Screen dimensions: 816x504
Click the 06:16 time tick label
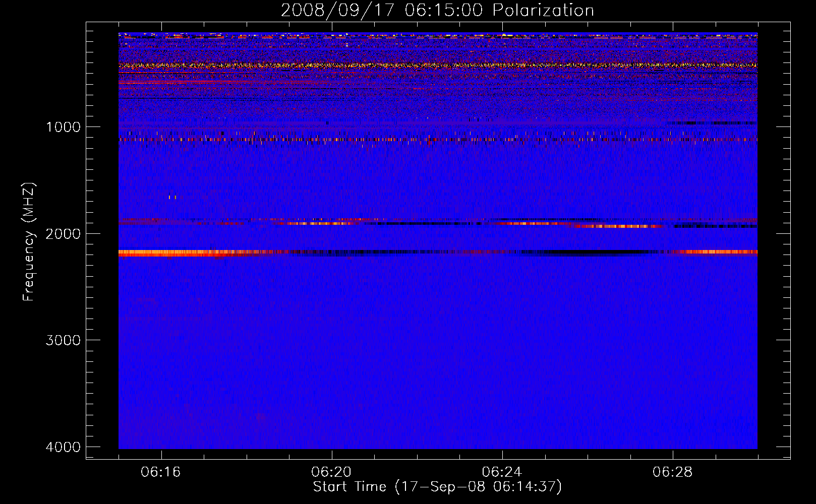(161, 472)
